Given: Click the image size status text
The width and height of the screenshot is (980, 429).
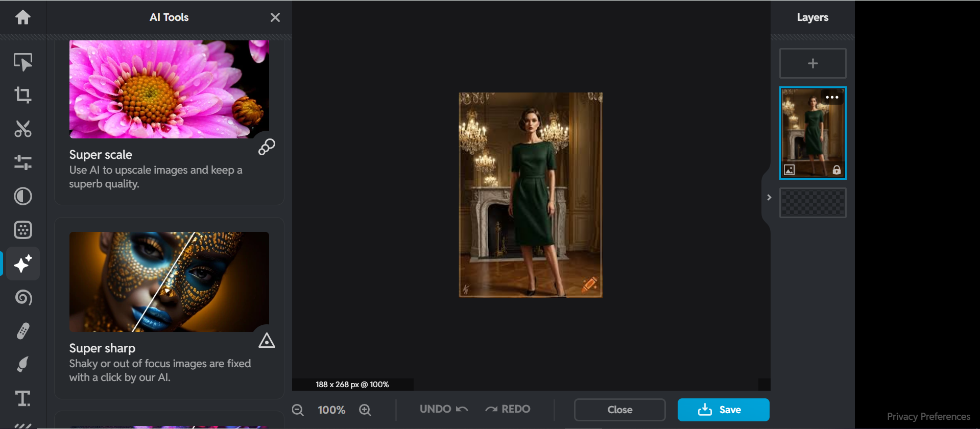Looking at the screenshot, I should (x=352, y=385).
